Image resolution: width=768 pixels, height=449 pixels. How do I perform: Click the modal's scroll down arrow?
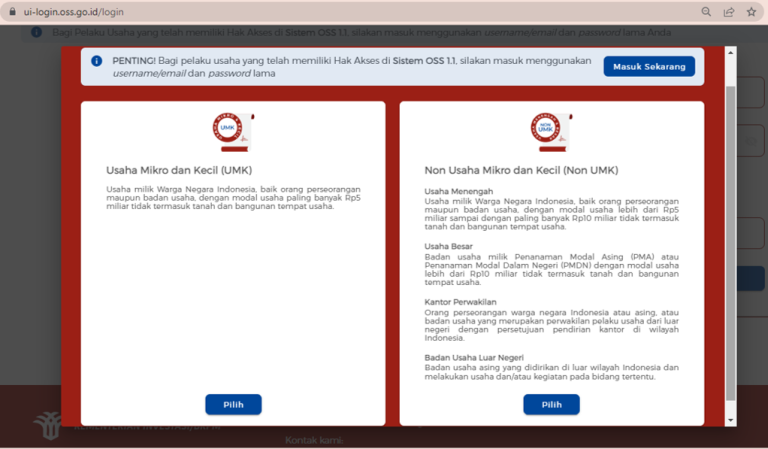[730, 420]
